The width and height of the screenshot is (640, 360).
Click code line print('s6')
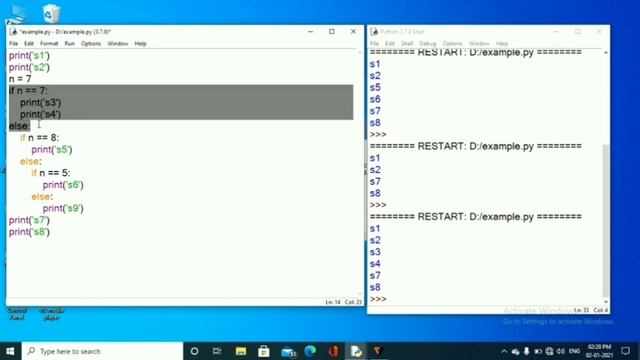tap(63, 185)
